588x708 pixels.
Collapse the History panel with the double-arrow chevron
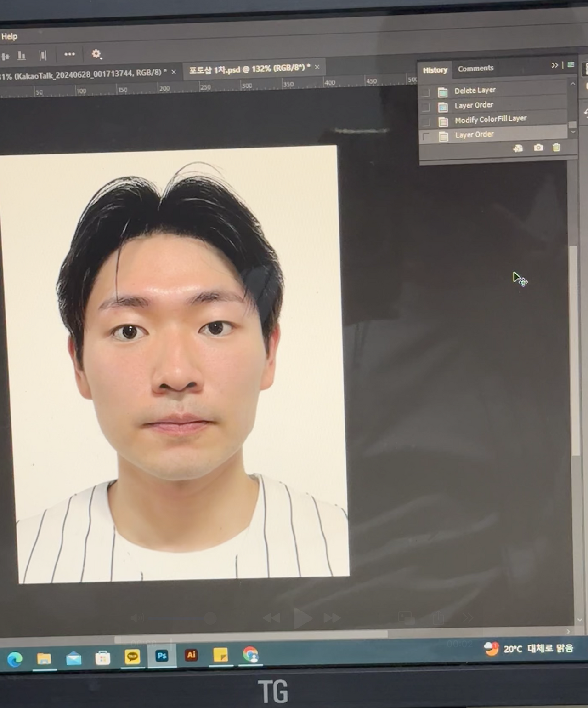(x=555, y=65)
